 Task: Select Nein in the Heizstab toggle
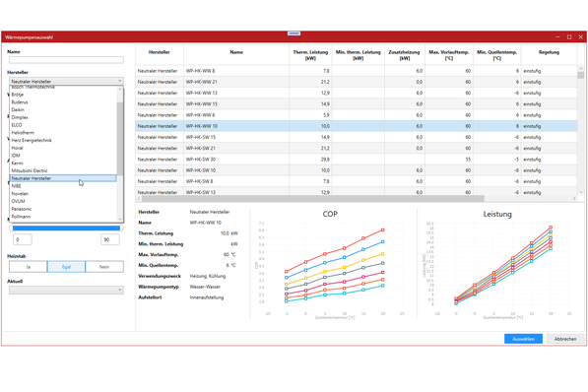[104, 267]
